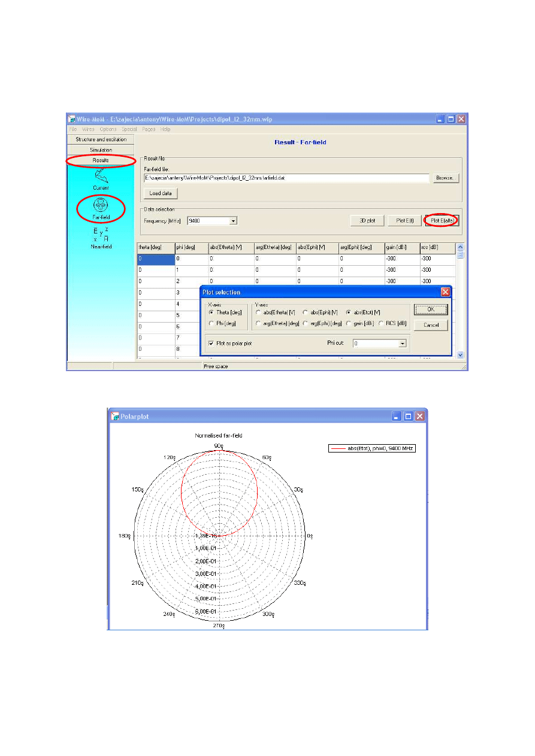
Task: Click the Far-field file path field
Action: coord(286,178)
